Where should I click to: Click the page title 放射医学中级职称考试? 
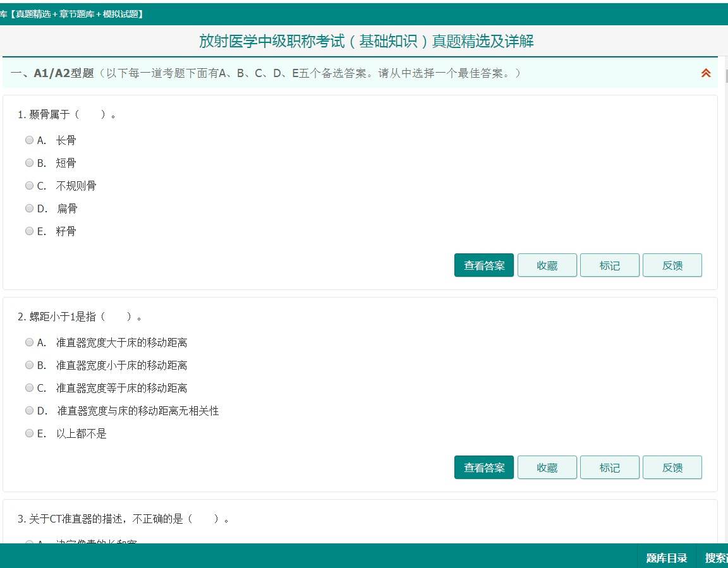tap(366, 41)
